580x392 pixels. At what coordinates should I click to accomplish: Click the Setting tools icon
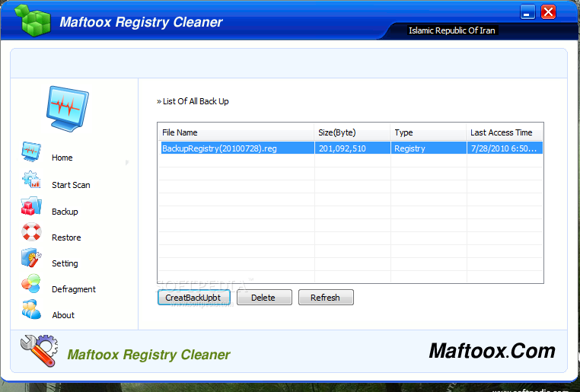31,258
